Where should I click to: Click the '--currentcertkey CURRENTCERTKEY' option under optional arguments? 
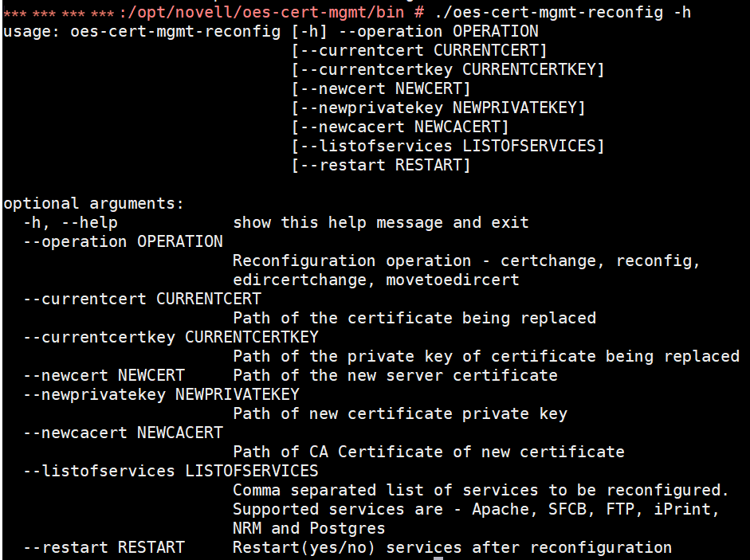(171, 337)
